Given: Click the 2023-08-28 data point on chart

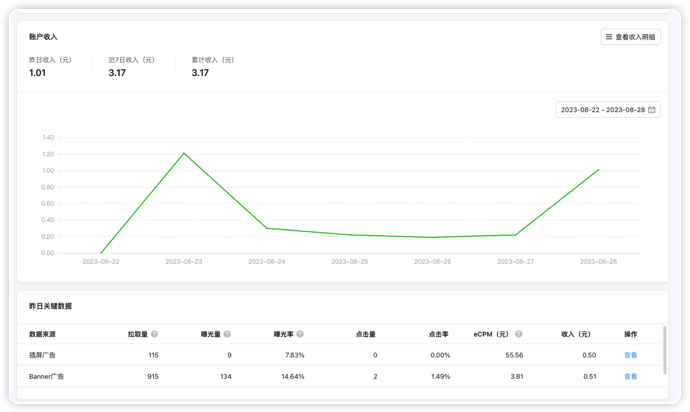Looking at the screenshot, I should coord(598,169).
